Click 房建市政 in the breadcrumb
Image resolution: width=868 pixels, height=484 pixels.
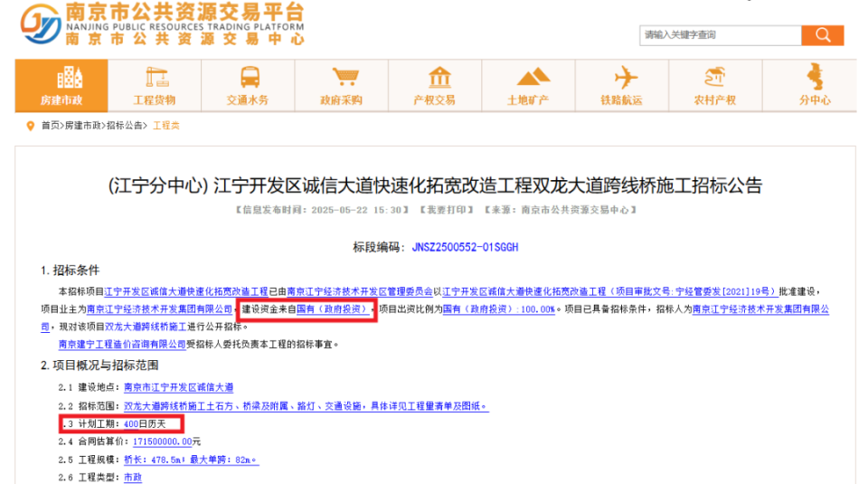(x=82, y=126)
